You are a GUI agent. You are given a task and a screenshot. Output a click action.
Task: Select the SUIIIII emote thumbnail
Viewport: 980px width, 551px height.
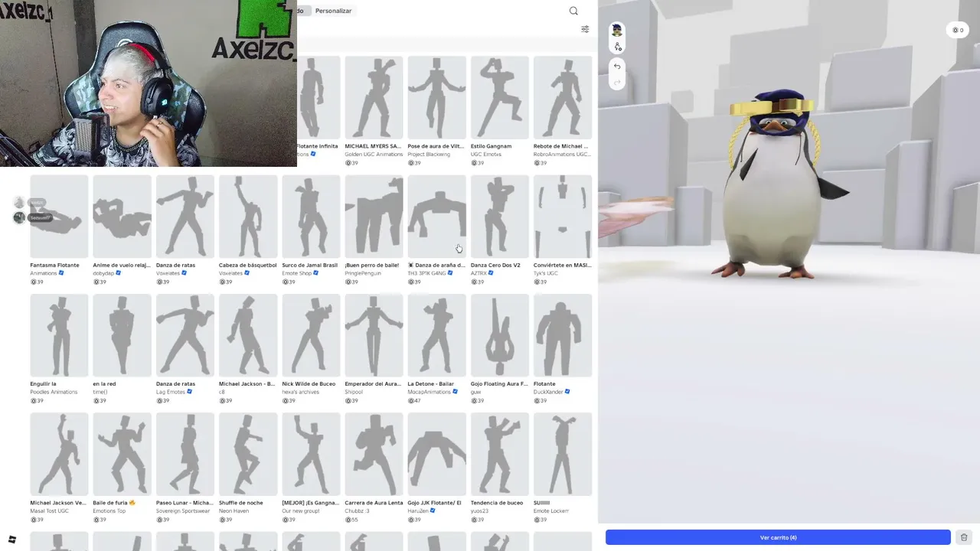pos(563,455)
